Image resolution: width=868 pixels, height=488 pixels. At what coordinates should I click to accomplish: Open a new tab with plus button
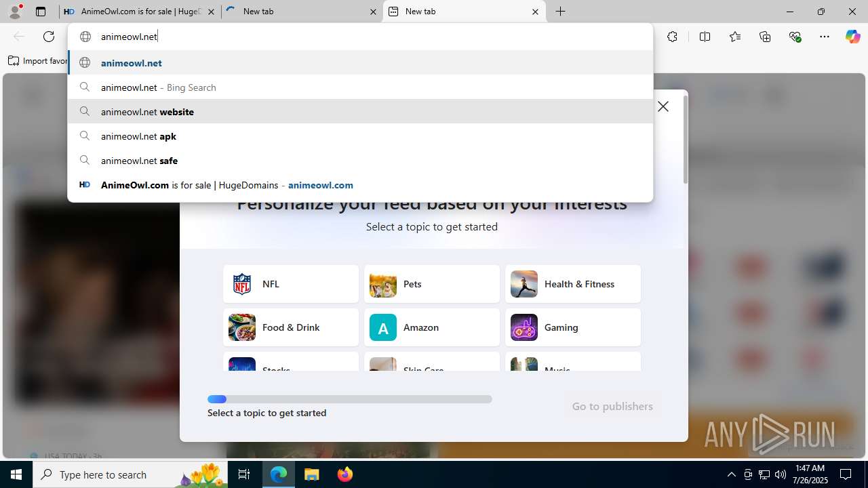pyautogui.click(x=561, y=12)
